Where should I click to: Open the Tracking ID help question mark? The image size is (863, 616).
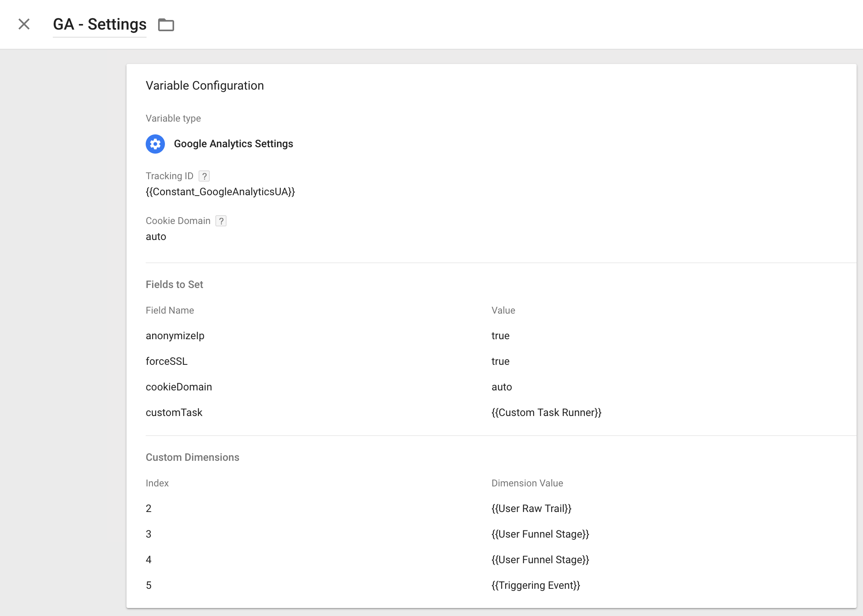point(204,176)
